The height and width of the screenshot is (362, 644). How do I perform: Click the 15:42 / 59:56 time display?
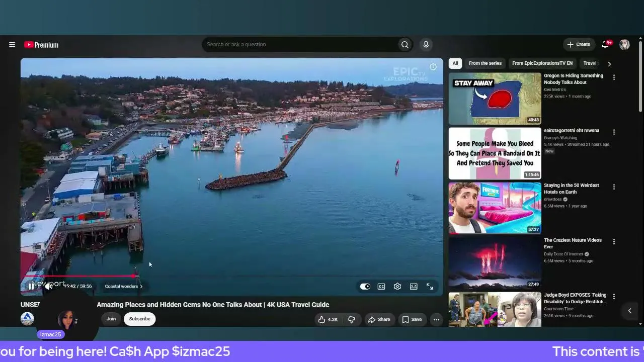(77, 287)
